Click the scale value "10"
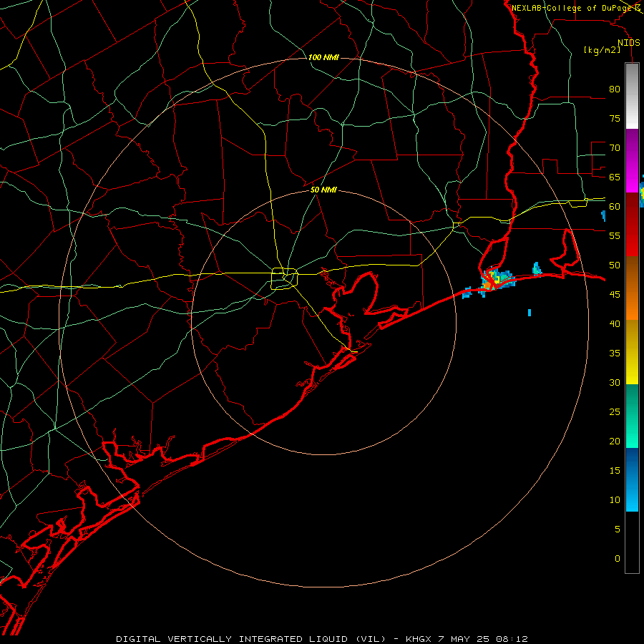 click(x=615, y=500)
